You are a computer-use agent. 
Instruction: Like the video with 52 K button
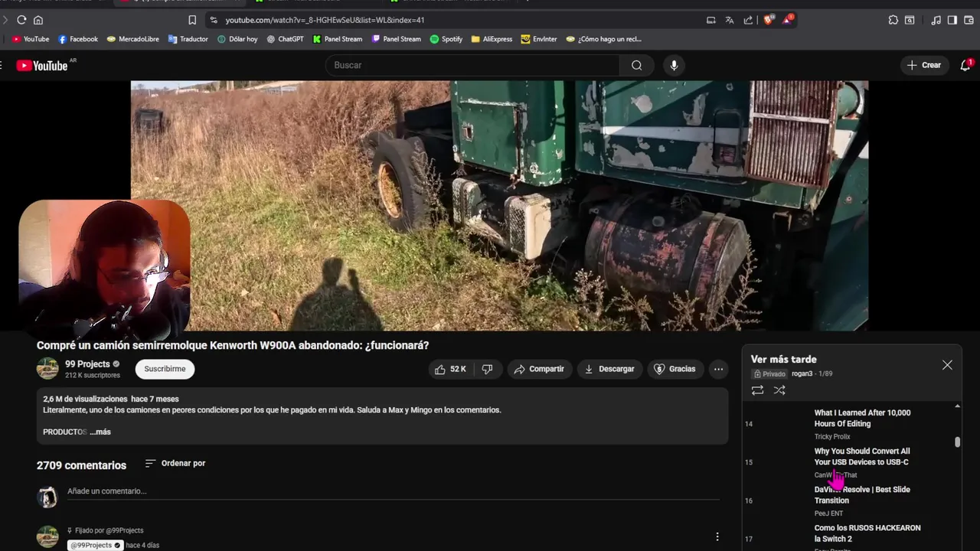[x=450, y=369]
